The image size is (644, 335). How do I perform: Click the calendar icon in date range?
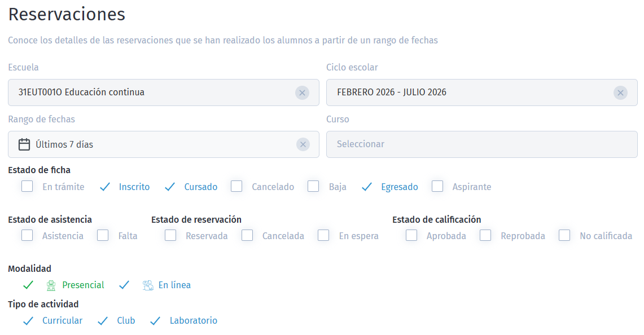click(x=24, y=145)
